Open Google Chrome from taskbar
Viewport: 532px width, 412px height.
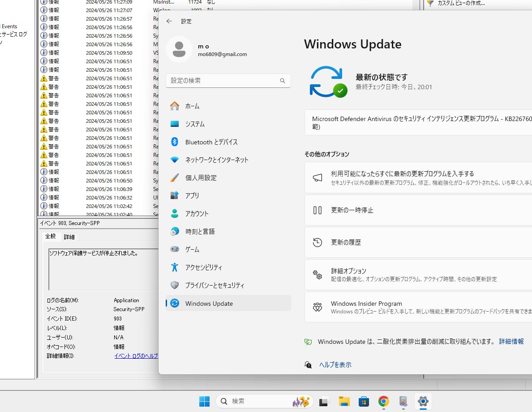[x=383, y=402]
